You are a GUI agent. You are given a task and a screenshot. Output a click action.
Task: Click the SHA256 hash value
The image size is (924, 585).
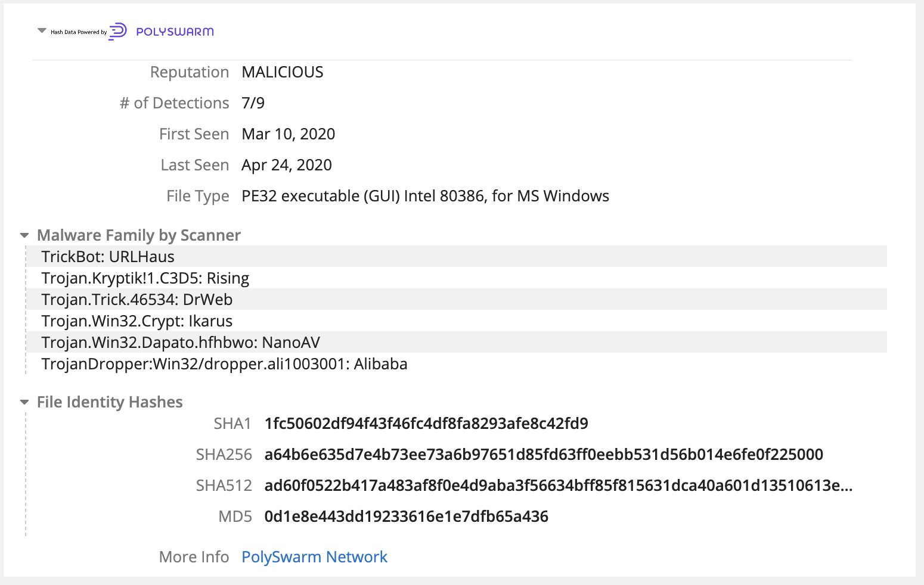(x=543, y=455)
